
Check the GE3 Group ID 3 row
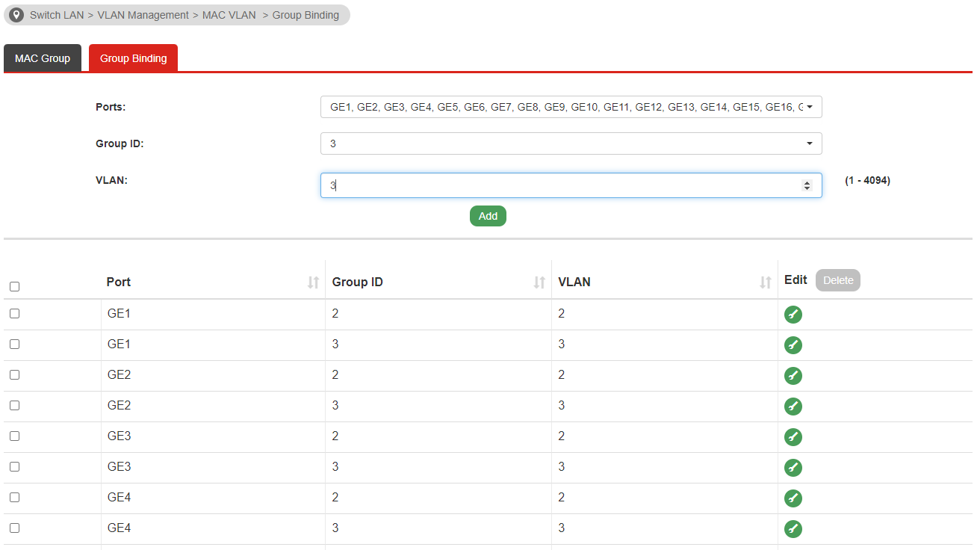click(x=14, y=467)
